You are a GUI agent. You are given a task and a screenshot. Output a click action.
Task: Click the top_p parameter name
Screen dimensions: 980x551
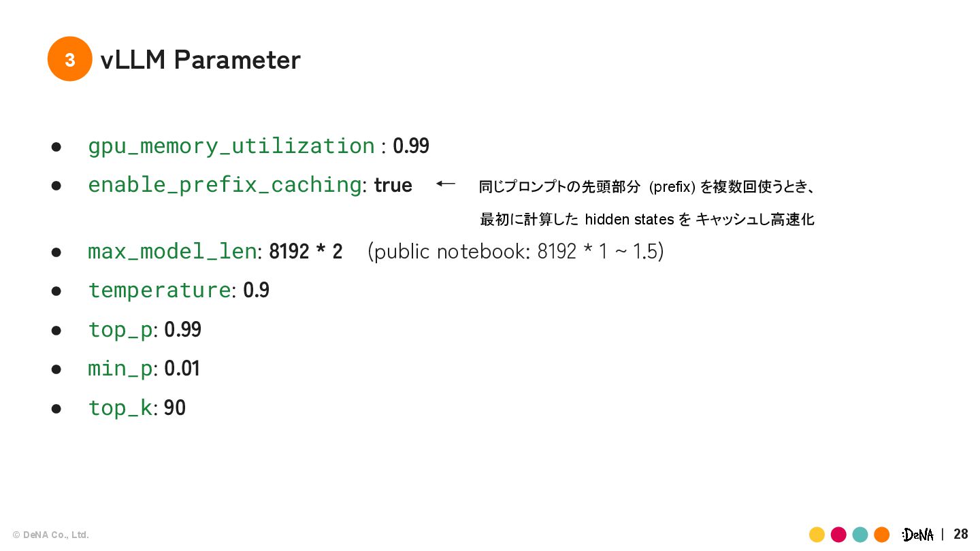coord(120,330)
